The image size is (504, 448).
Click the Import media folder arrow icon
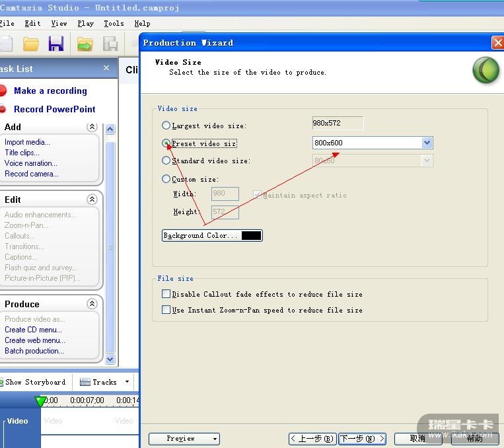click(x=85, y=44)
